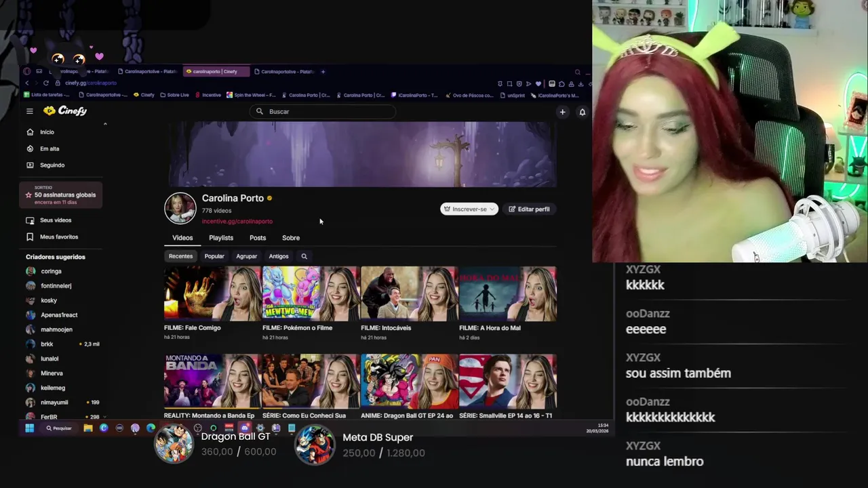The image size is (868, 488).
Task: Collapse the sidebar section chevron near Início
Action: pos(105,124)
